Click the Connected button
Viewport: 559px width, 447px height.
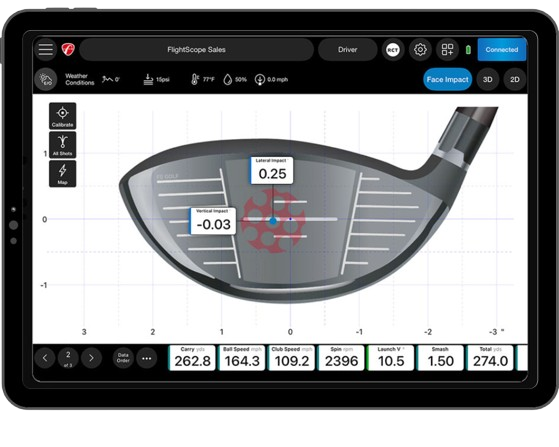click(502, 50)
